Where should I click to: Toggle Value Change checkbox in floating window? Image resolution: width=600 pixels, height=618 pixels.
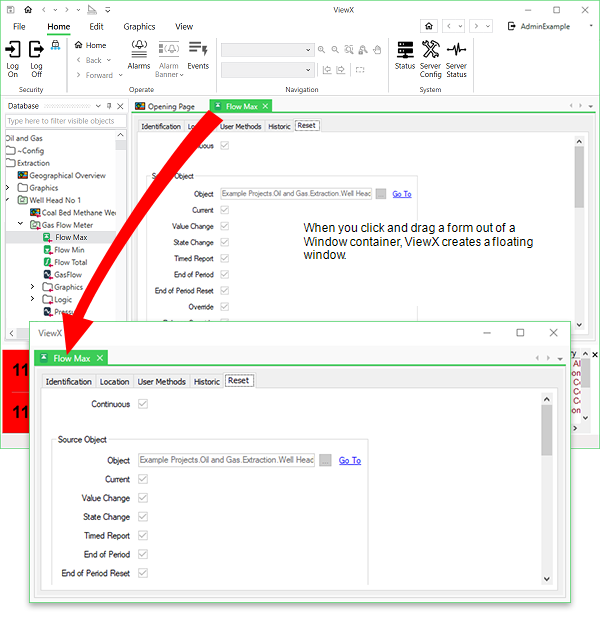pyautogui.click(x=143, y=498)
